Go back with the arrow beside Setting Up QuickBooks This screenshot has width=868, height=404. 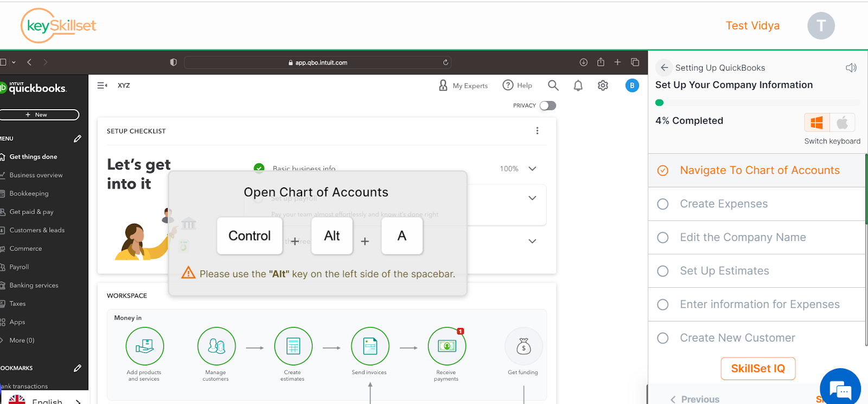(x=664, y=67)
